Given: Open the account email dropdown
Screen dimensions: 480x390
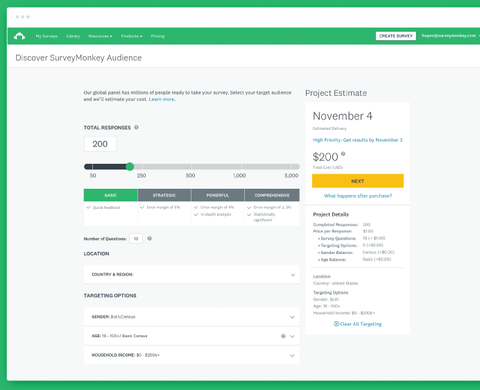Looking at the screenshot, I should (x=451, y=36).
